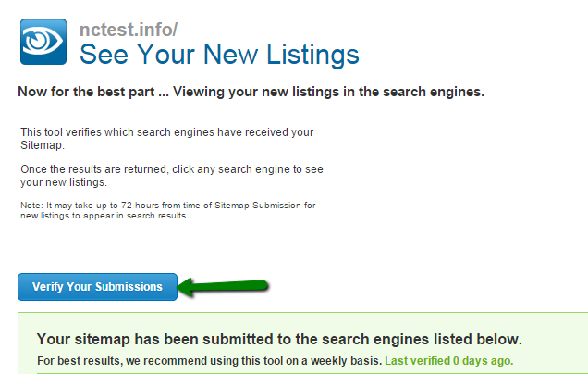The image size is (588, 374).
Task: Click the your new listings. paragraph ending
Action: click(x=64, y=182)
